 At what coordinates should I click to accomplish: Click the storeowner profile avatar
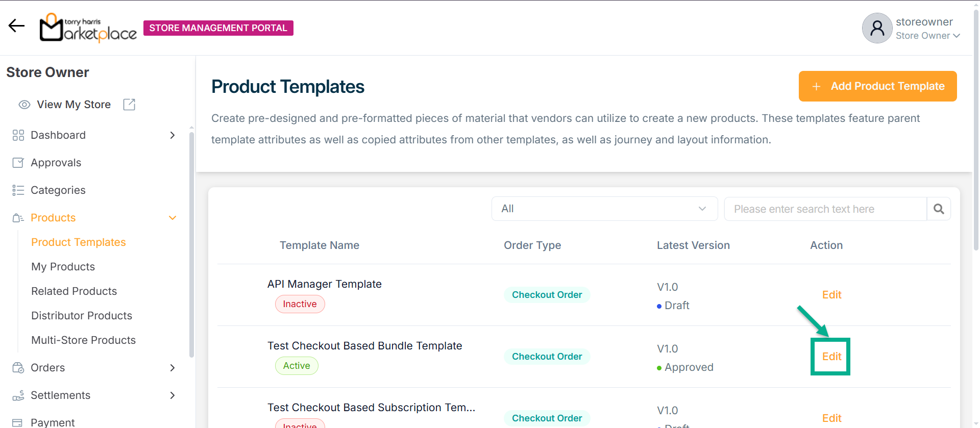coord(877,28)
